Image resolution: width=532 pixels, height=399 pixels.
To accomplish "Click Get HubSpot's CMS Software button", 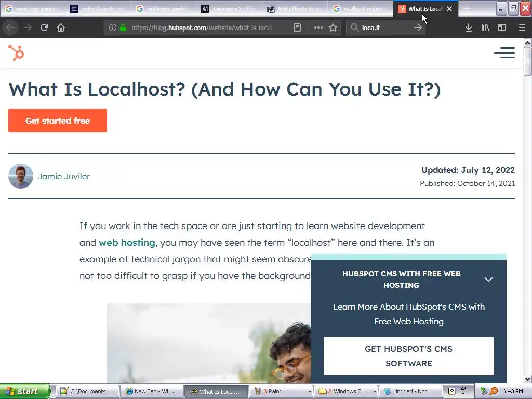I will (408, 356).
